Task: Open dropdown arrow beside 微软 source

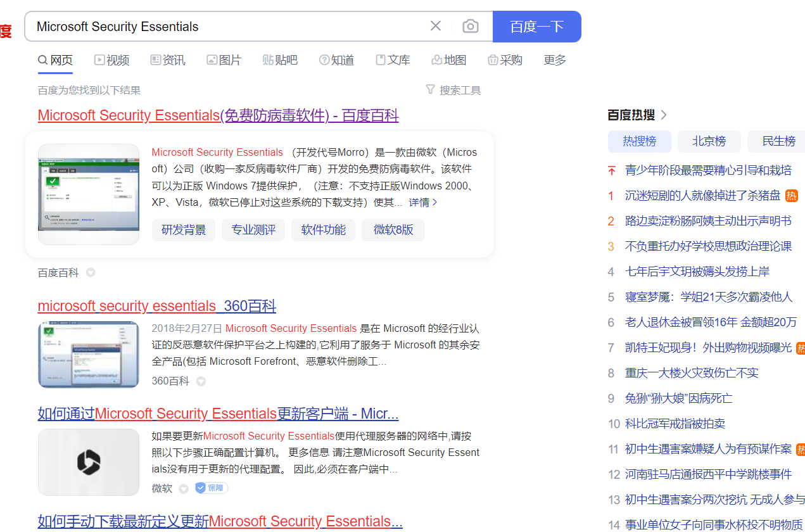Action: point(184,489)
